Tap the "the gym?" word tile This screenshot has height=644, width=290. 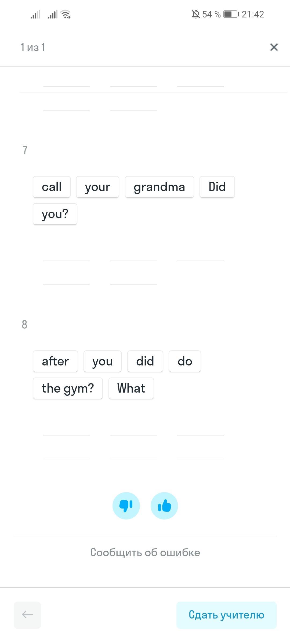pos(68,388)
